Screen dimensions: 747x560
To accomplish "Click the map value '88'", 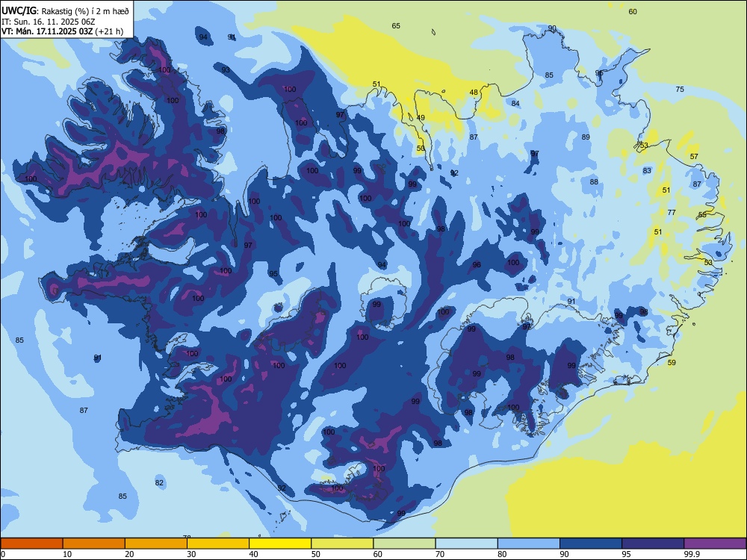I will [x=594, y=181].
